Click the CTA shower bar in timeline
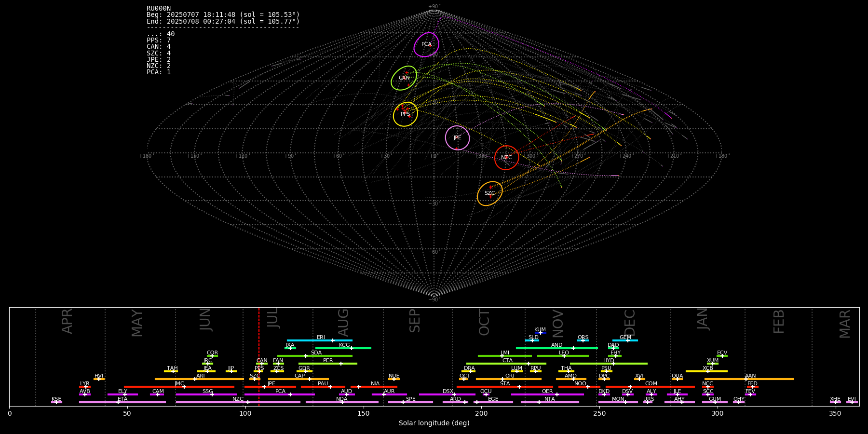This screenshot has height=434, width=868. [506, 364]
